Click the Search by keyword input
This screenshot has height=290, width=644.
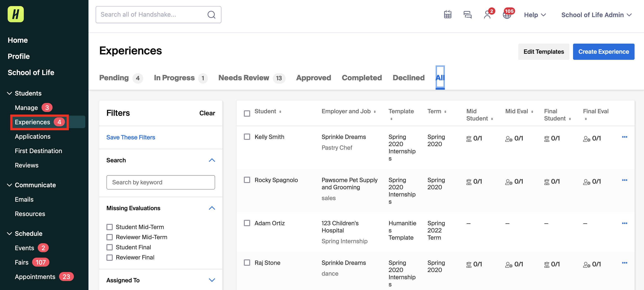tap(161, 182)
